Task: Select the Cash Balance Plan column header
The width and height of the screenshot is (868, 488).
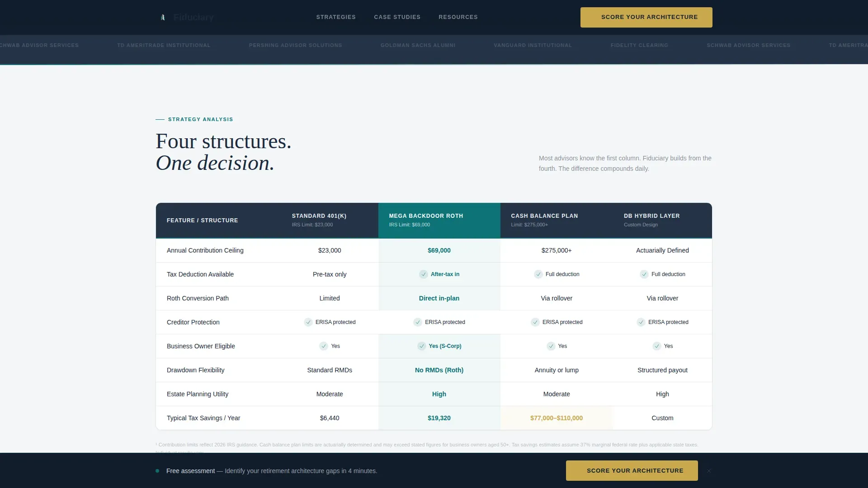Action: 557,220
